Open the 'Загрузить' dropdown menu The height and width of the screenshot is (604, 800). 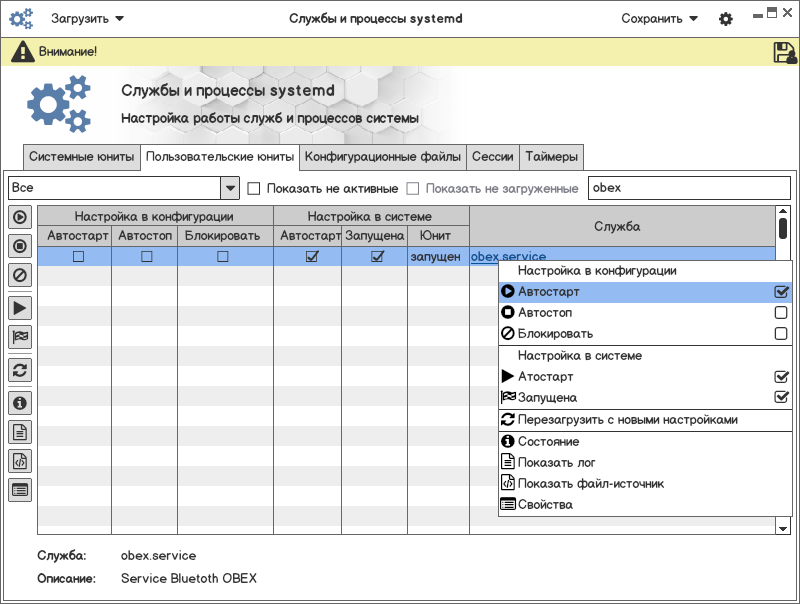coord(88,19)
